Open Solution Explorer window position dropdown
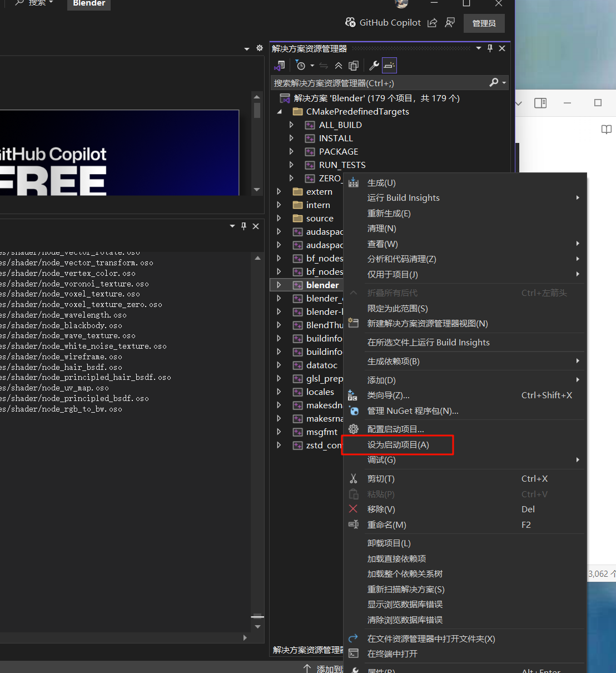 (478, 48)
